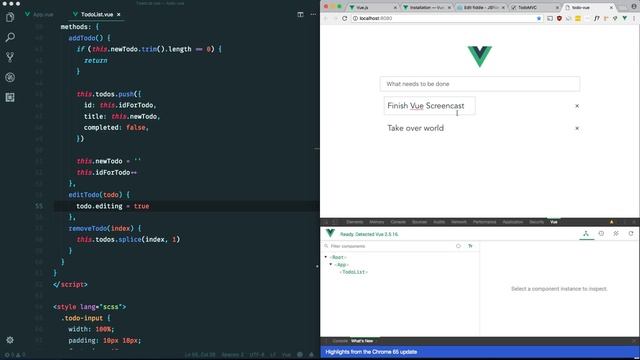Open the What's New drawer tab
640x360 pixels.
[x=362, y=341]
